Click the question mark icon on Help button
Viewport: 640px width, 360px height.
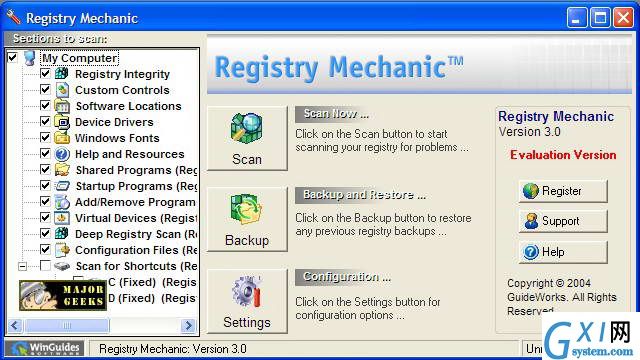click(x=531, y=252)
